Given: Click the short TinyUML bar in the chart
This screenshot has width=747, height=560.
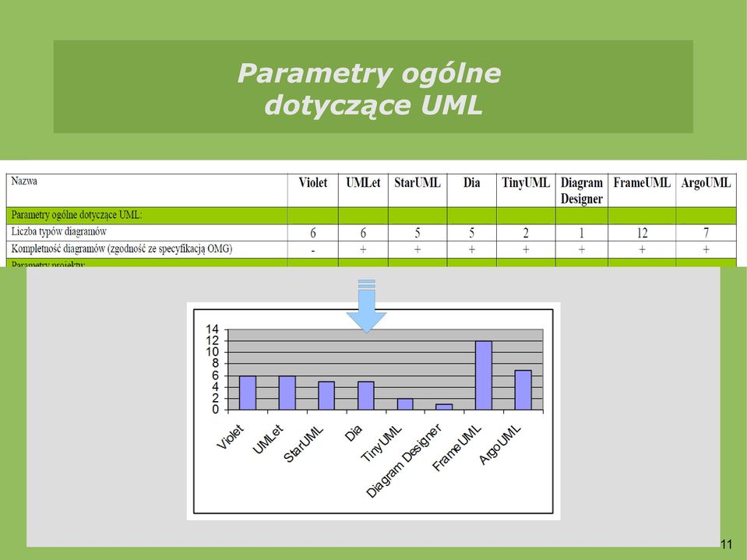Looking at the screenshot, I should (405, 404).
